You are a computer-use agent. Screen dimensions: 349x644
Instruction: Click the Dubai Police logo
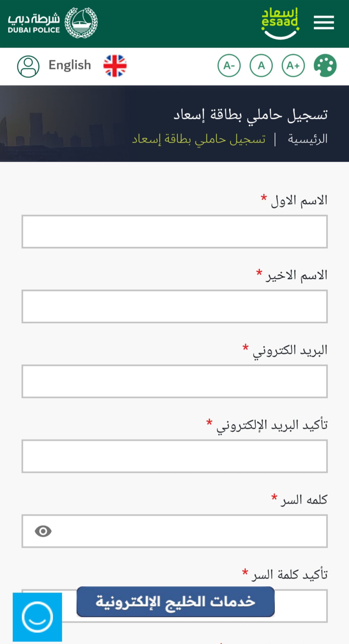coord(53,23)
